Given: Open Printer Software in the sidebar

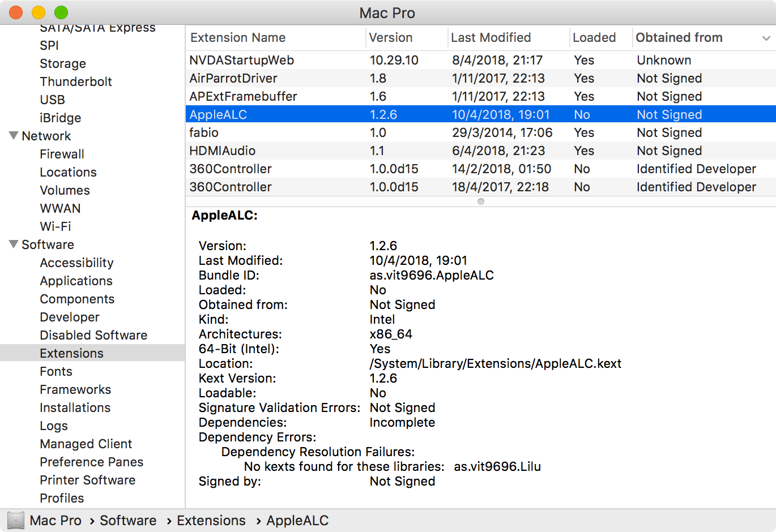Looking at the screenshot, I should 87,480.
